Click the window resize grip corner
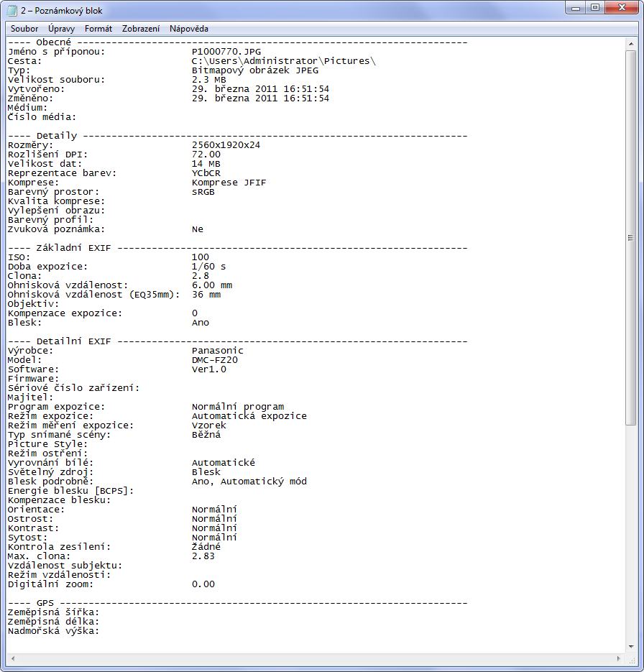 [x=631, y=659]
